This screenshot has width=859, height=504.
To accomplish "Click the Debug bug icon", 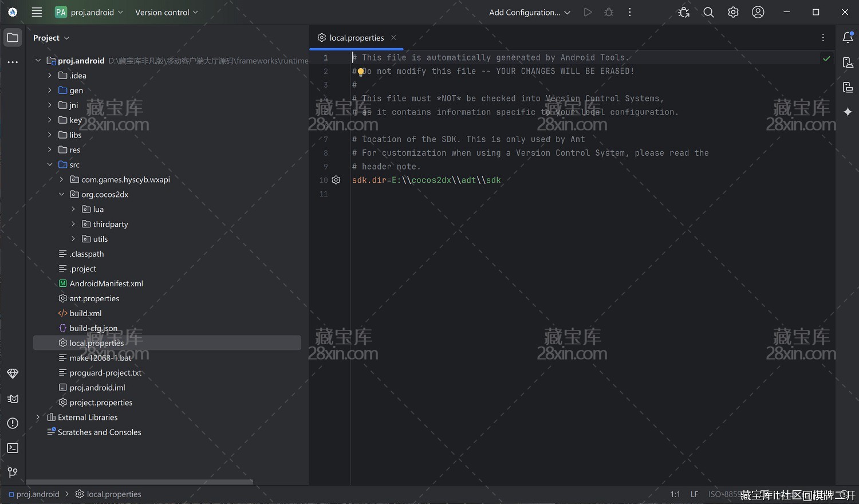I will point(609,12).
